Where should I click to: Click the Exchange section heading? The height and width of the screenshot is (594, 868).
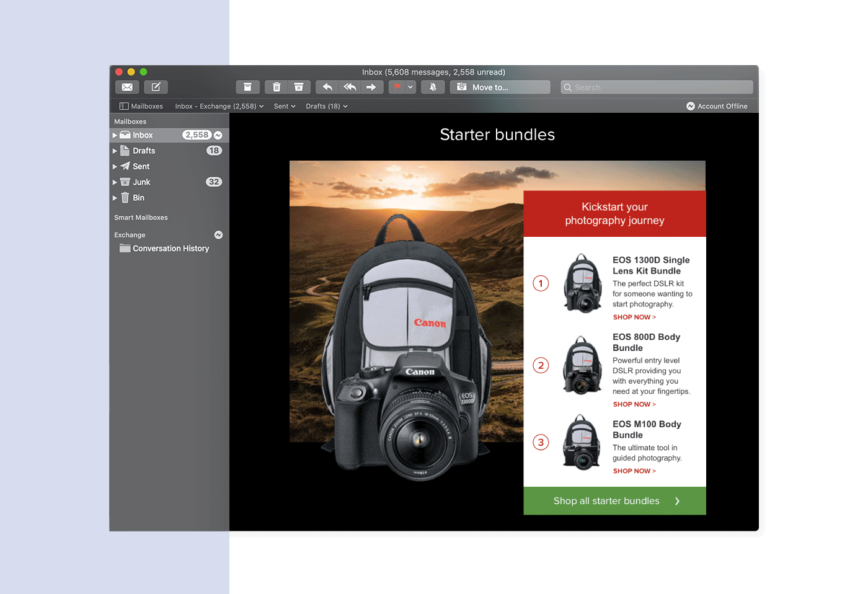pos(130,235)
